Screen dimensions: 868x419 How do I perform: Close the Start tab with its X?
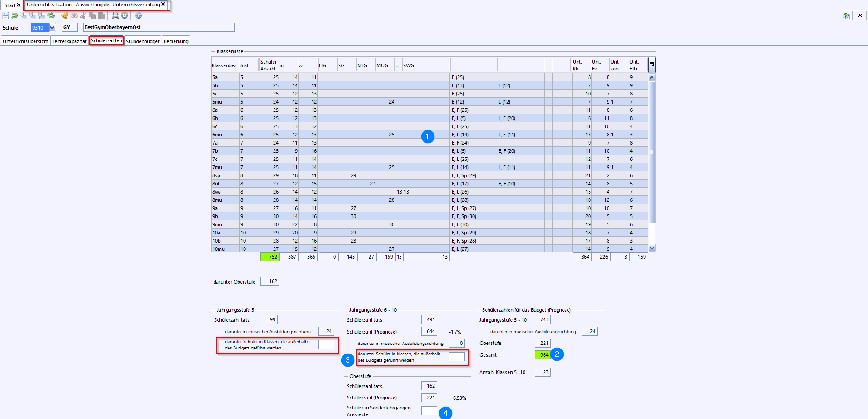[19, 5]
